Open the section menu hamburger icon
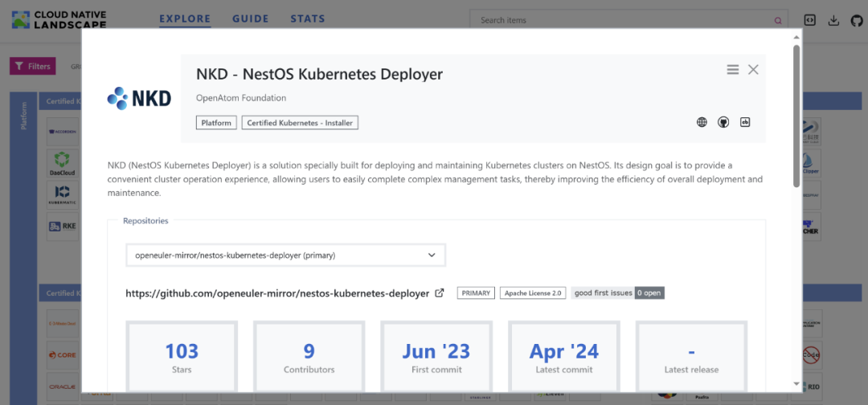Screen dimensions: 868x405 click(733, 70)
